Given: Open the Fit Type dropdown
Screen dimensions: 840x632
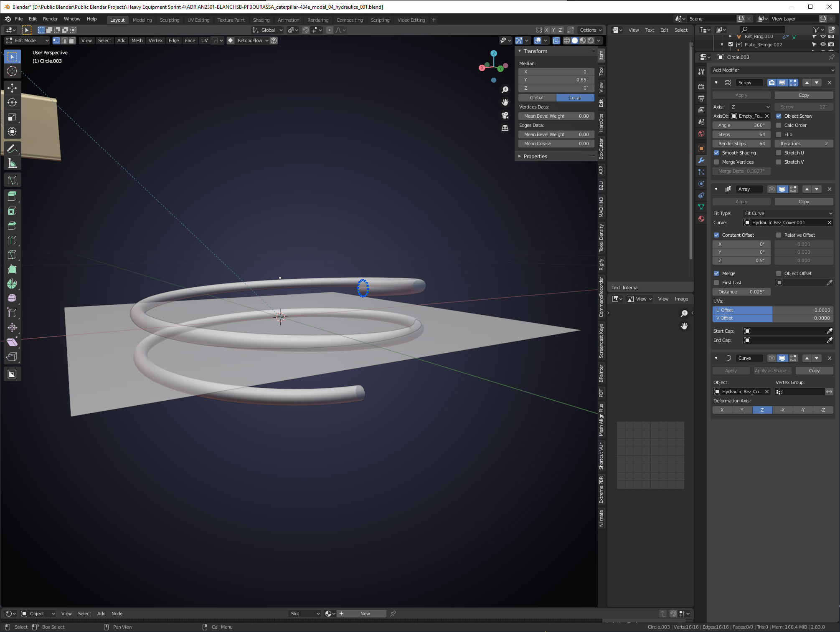Looking at the screenshot, I should tap(788, 213).
